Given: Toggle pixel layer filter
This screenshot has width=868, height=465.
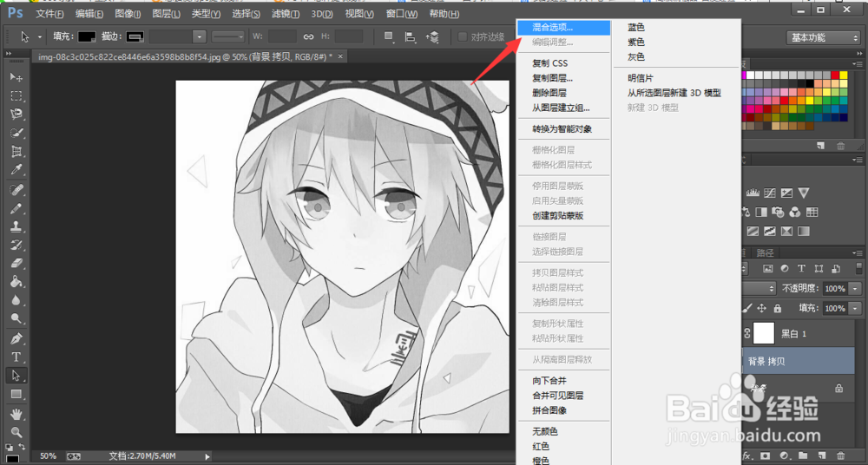Looking at the screenshot, I should pos(767,268).
